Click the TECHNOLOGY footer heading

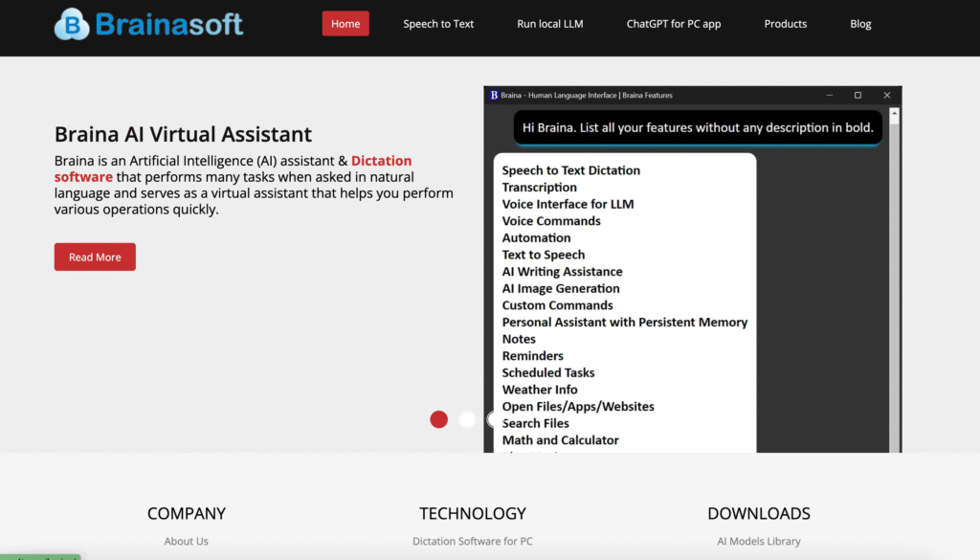[x=473, y=513]
